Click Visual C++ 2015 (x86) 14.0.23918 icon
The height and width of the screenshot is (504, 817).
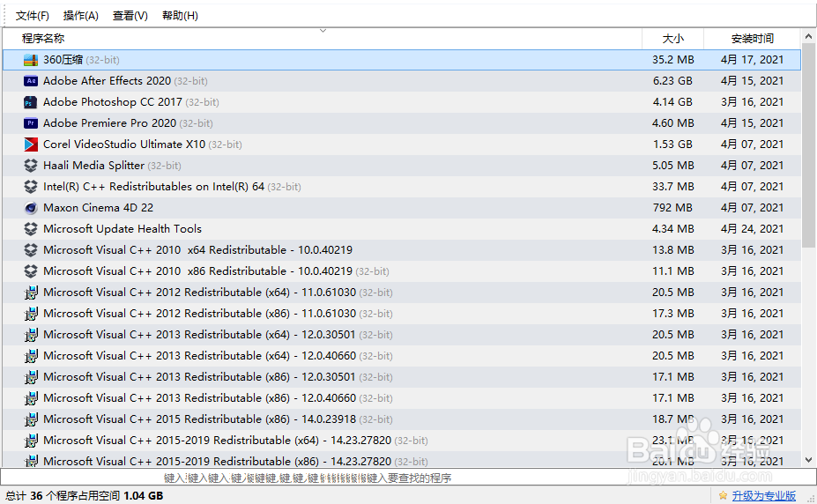31,419
